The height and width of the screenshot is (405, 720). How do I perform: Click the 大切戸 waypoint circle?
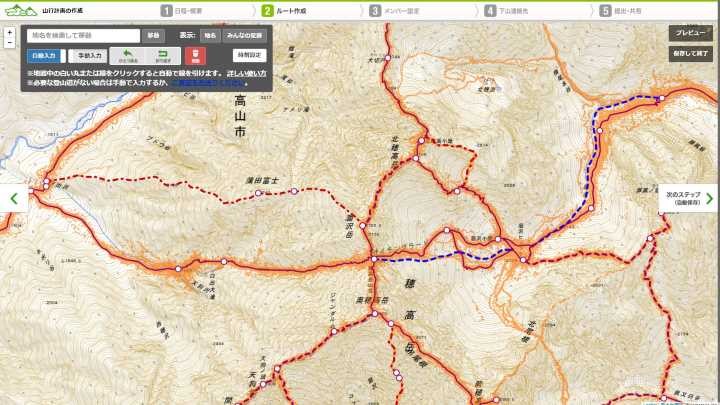(388, 58)
